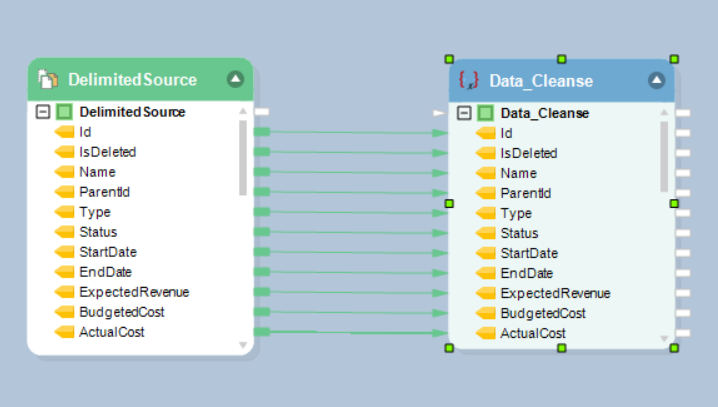Click the green root node icon of DelimitedSource

click(x=64, y=112)
